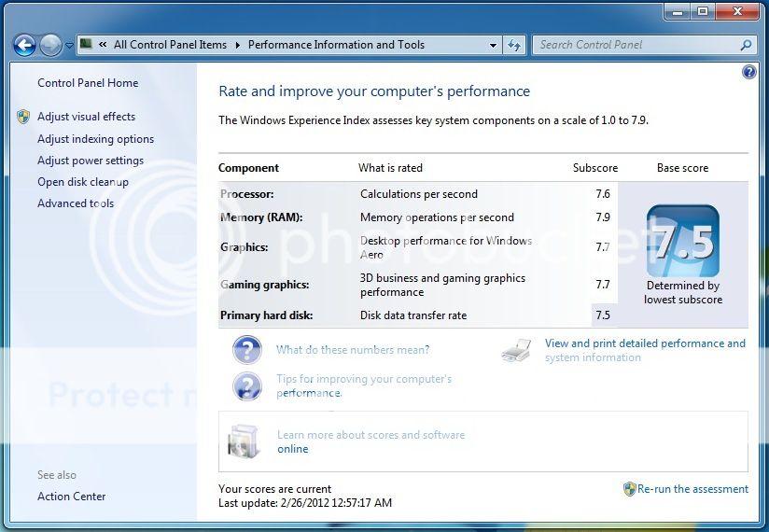Click question icon next to numbers meaning

[246, 350]
